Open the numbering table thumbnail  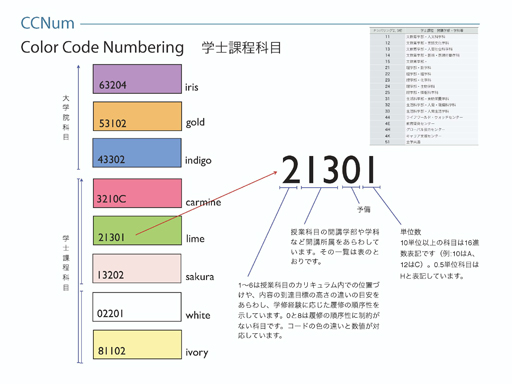click(424, 86)
